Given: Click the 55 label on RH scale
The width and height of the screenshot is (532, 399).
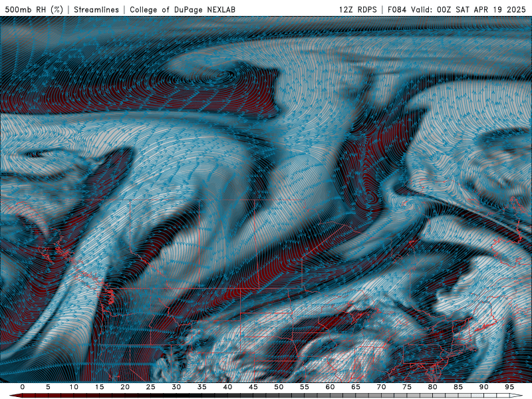Looking at the screenshot, I should tap(305, 387).
